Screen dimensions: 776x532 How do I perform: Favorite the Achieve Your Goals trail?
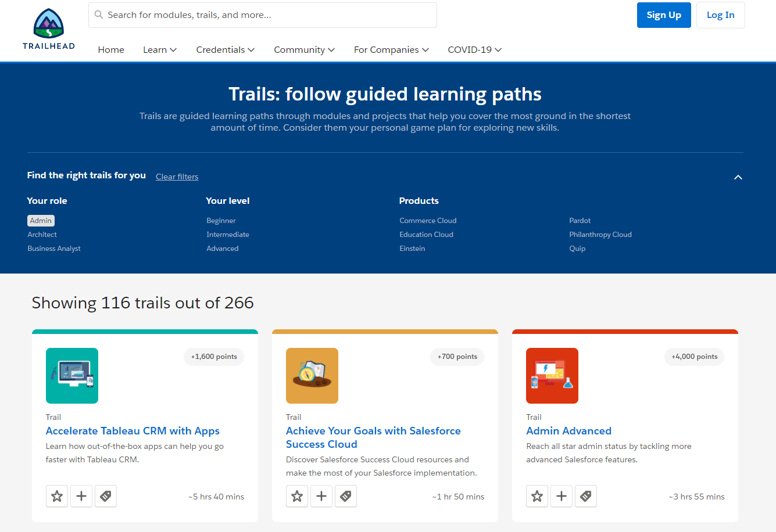tap(297, 496)
